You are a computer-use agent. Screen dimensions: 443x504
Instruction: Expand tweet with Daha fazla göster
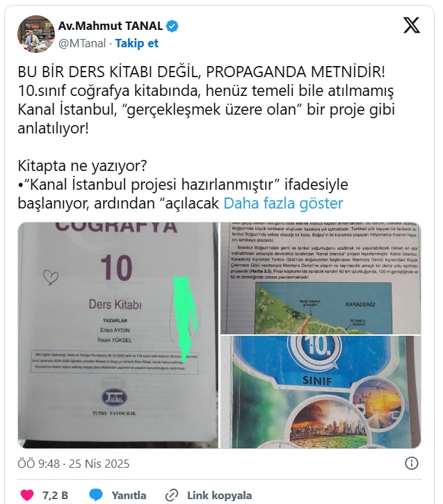tap(283, 203)
